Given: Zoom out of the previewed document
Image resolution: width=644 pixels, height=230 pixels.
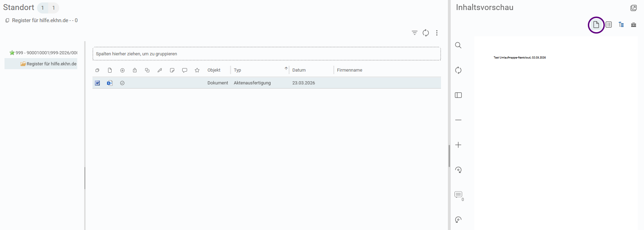Looking at the screenshot, I should point(458,120).
